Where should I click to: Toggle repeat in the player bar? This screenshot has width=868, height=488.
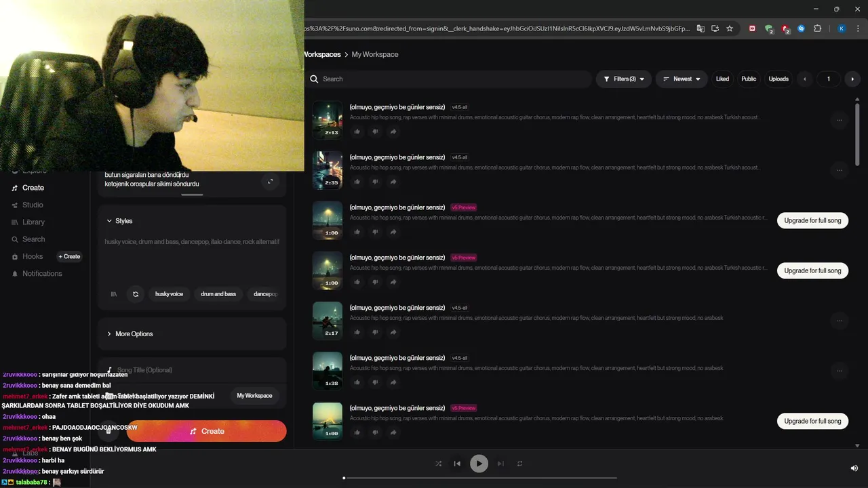[520, 464]
